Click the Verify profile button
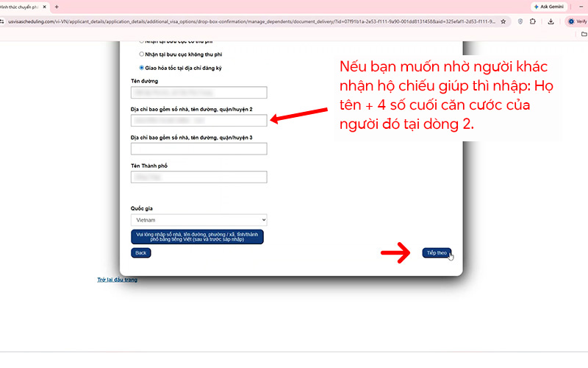The width and height of the screenshot is (588, 368). [x=577, y=22]
